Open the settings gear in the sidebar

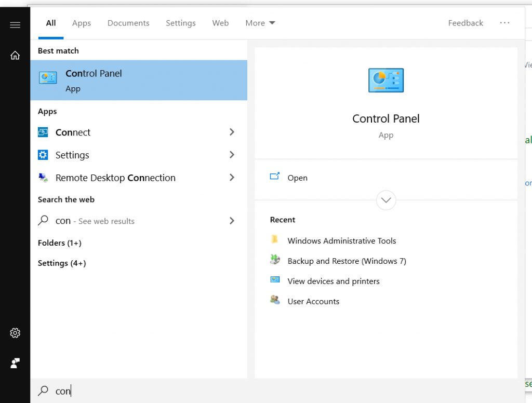coord(15,333)
